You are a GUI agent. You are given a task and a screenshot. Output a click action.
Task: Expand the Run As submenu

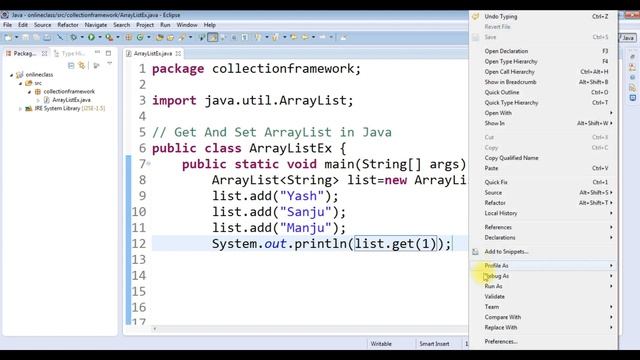click(544, 286)
